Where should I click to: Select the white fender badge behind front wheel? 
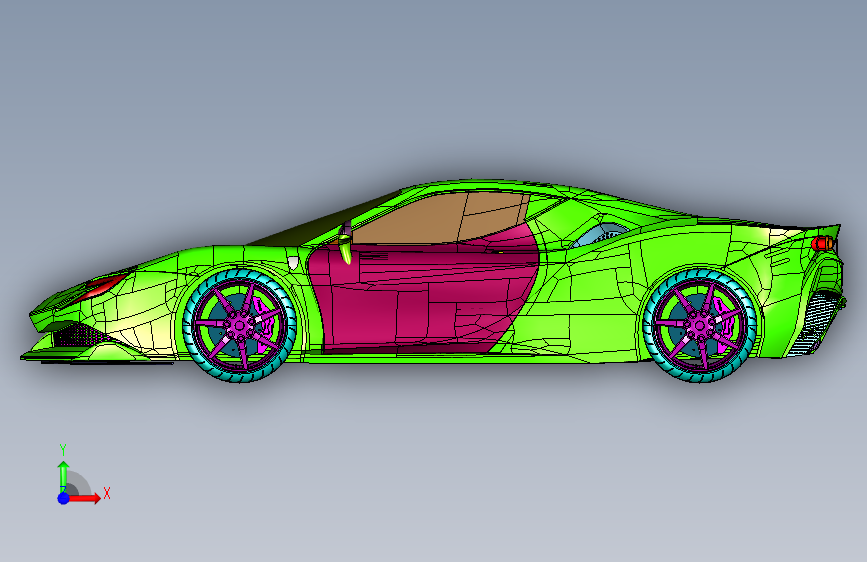tap(293, 263)
